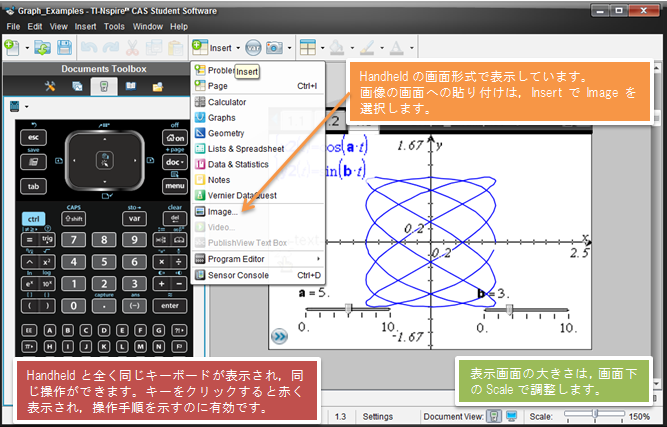Image resolution: width=667 pixels, height=427 pixels.
Task: Click the Cut scissors icon
Action: [132, 48]
